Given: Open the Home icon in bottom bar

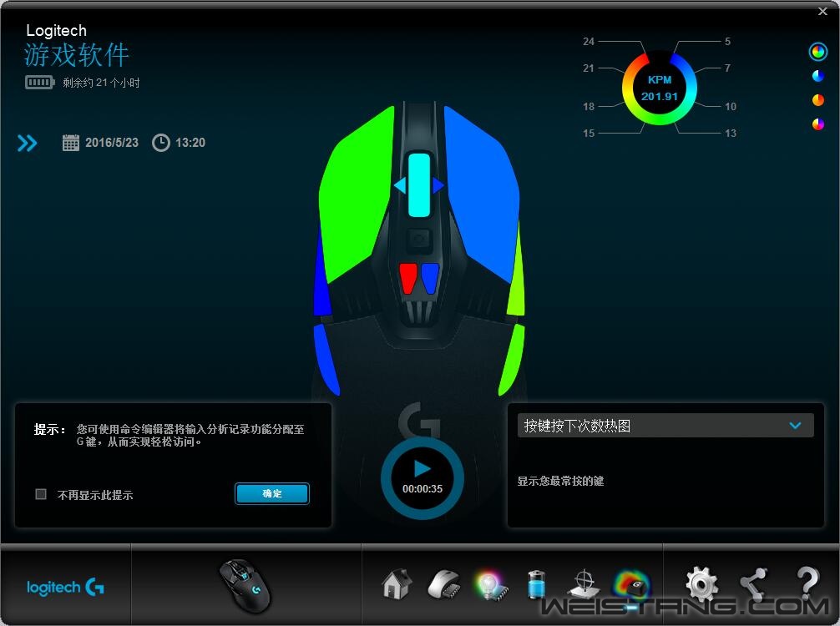Looking at the screenshot, I should point(397,584).
